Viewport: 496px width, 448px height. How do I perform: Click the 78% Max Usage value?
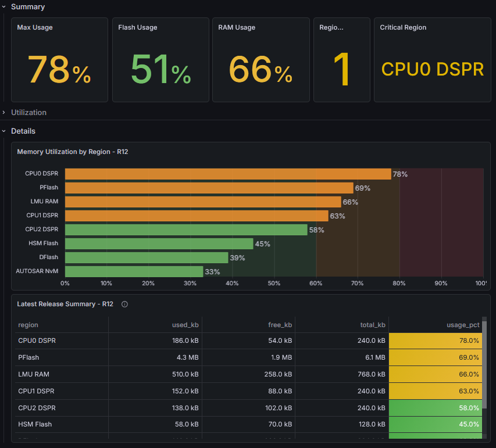59,69
